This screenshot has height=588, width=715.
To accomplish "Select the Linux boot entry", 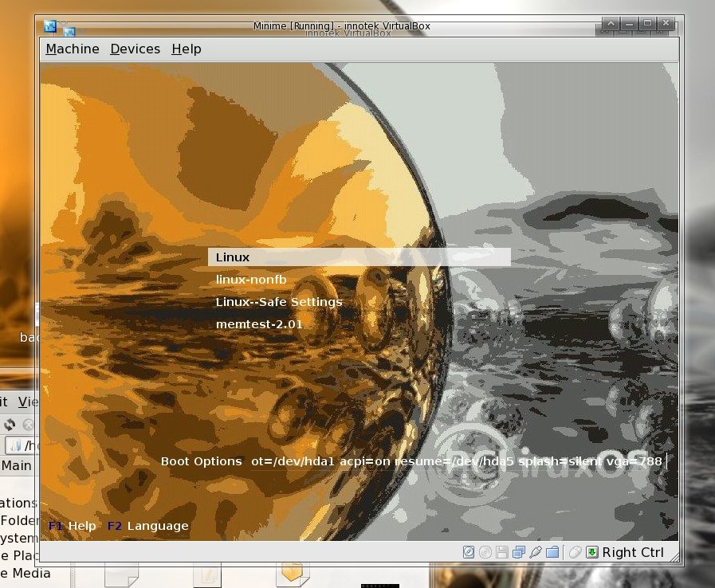I will click(x=359, y=257).
